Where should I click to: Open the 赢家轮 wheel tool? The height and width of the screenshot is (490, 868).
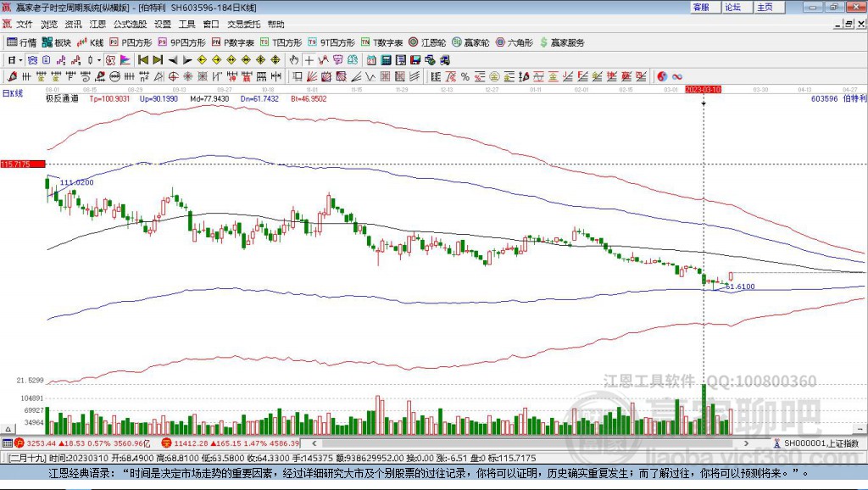[470, 42]
